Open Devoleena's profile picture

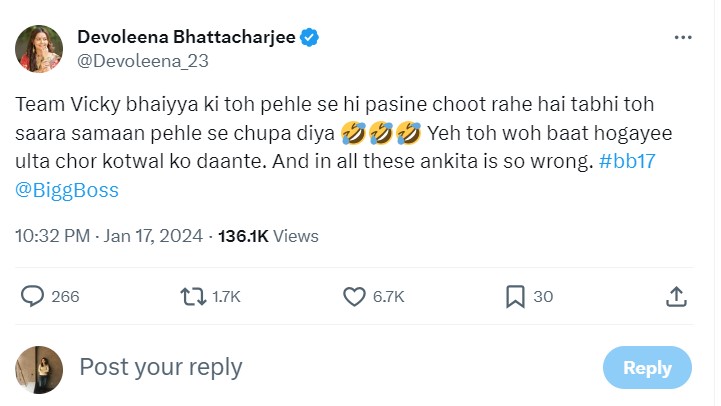pos(39,47)
